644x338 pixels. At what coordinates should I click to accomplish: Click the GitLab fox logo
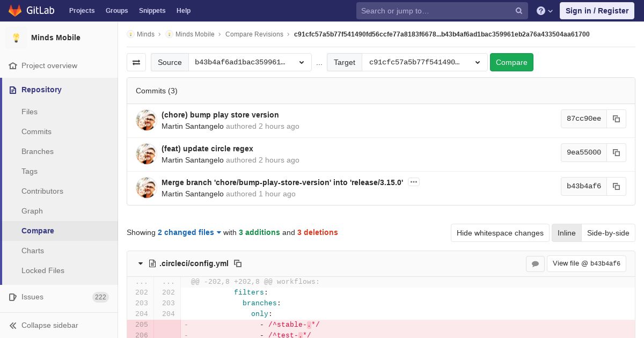(x=15, y=11)
